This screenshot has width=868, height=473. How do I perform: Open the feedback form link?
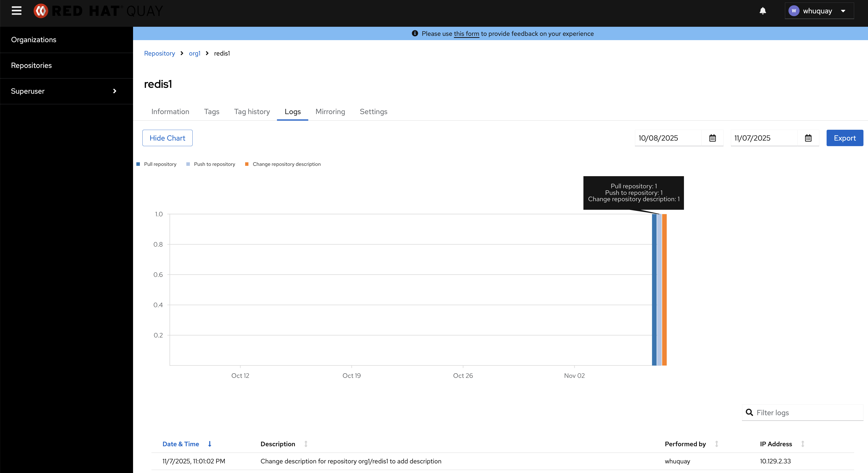pyautogui.click(x=466, y=34)
